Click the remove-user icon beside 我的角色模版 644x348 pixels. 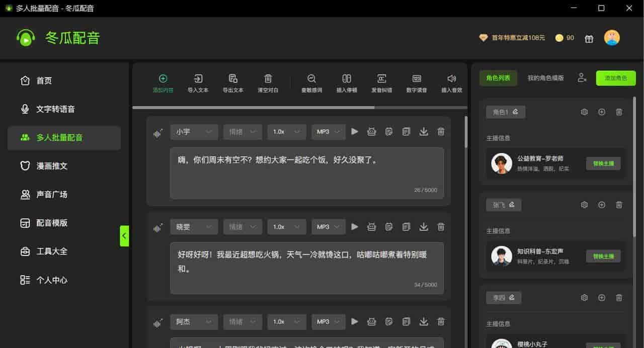coord(582,78)
